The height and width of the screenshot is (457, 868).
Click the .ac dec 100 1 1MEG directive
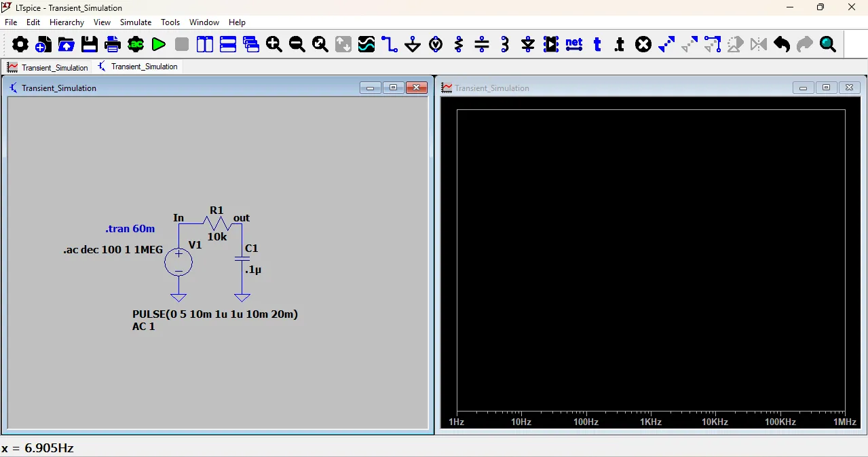(x=113, y=250)
